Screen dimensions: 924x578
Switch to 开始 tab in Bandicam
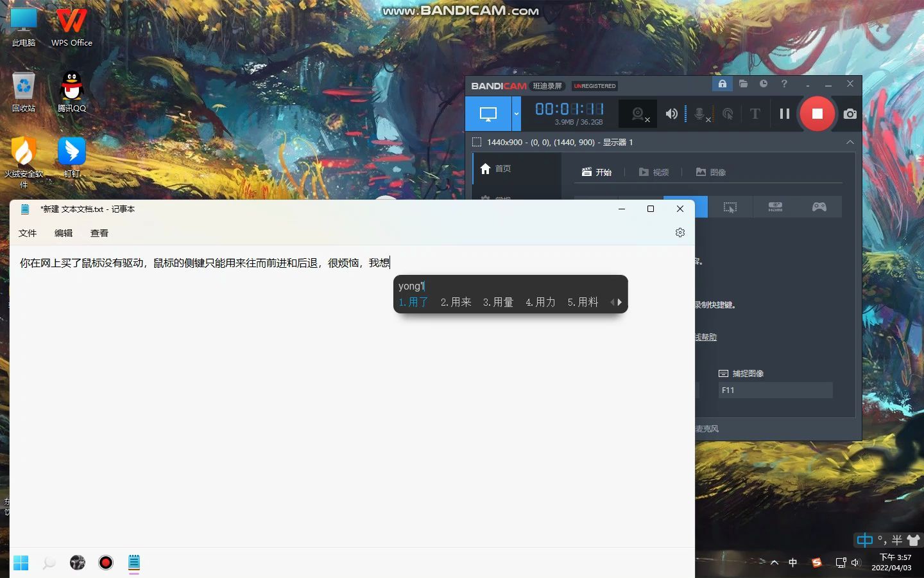[x=597, y=172]
